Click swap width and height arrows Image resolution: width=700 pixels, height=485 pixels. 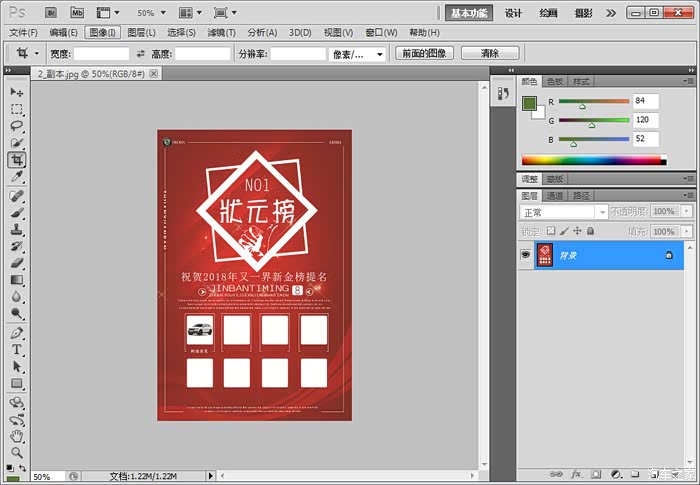pos(140,53)
